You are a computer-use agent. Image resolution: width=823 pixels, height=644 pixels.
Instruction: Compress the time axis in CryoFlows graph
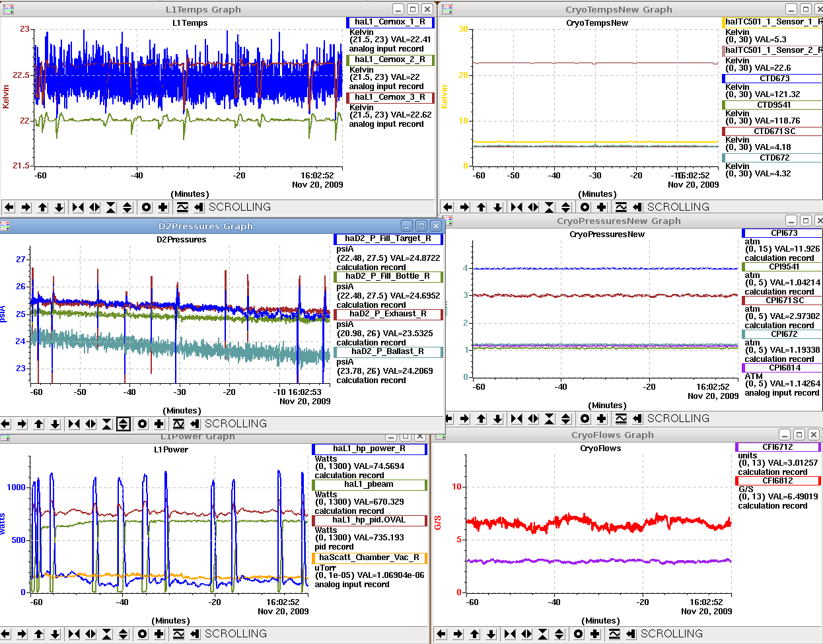510,634
